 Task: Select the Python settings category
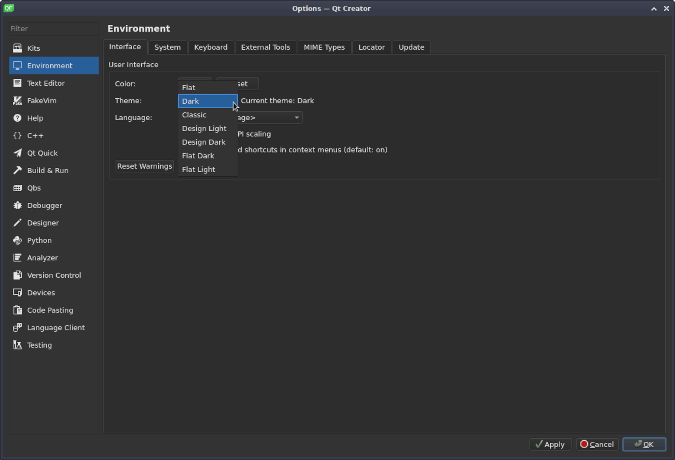tap(39, 240)
